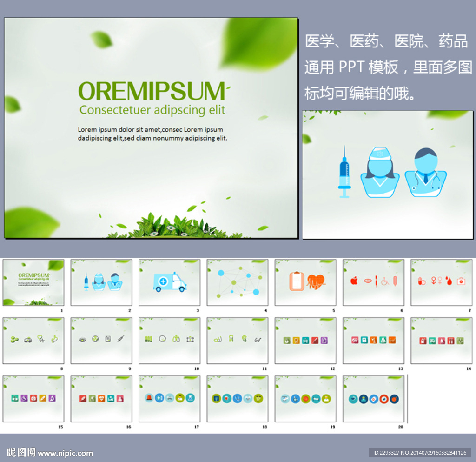
Task: Click the 'Consectetuer adipscing elit' subtitle
Action: [x=152, y=110]
